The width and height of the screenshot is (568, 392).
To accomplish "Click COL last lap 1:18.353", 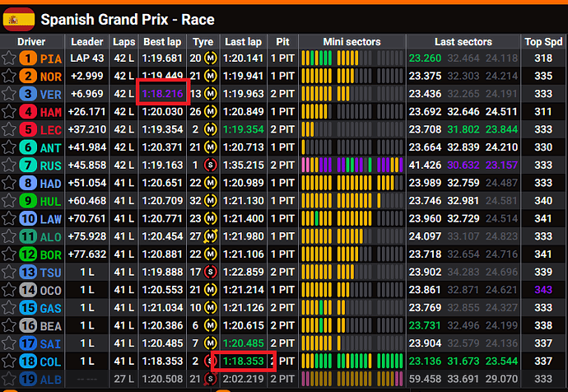I will point(244,362).
